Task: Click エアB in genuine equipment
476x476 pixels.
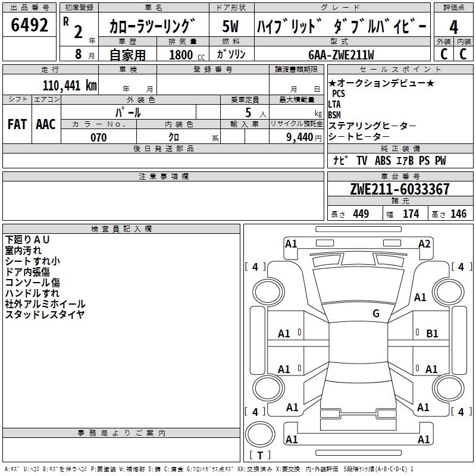Action: pyautogui.click(x=405, y=160)
